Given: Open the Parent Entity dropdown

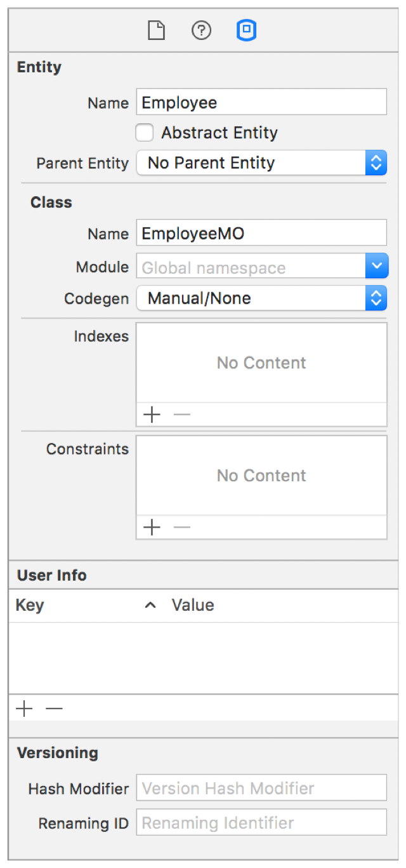Looking at the screenshot, I should (261, 163).
